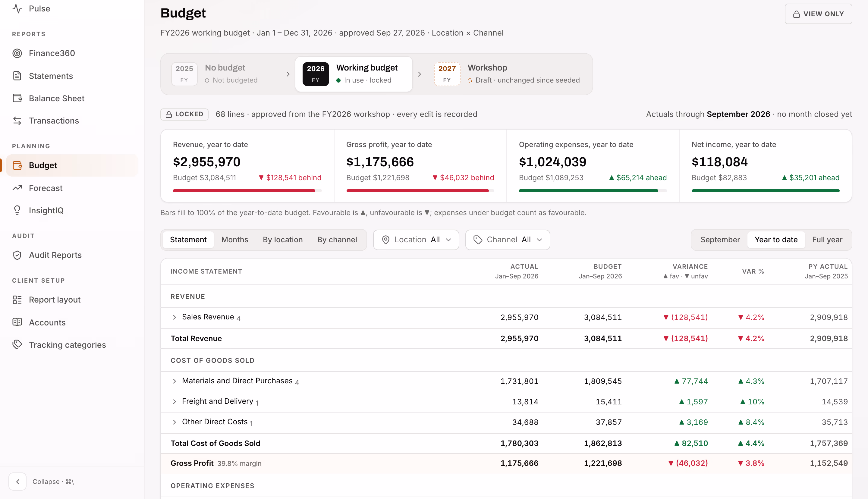The width and height of the screenshot is (868, 499).
Task: Click the Audit Reports shield icon
Action: tap(17, 255)
